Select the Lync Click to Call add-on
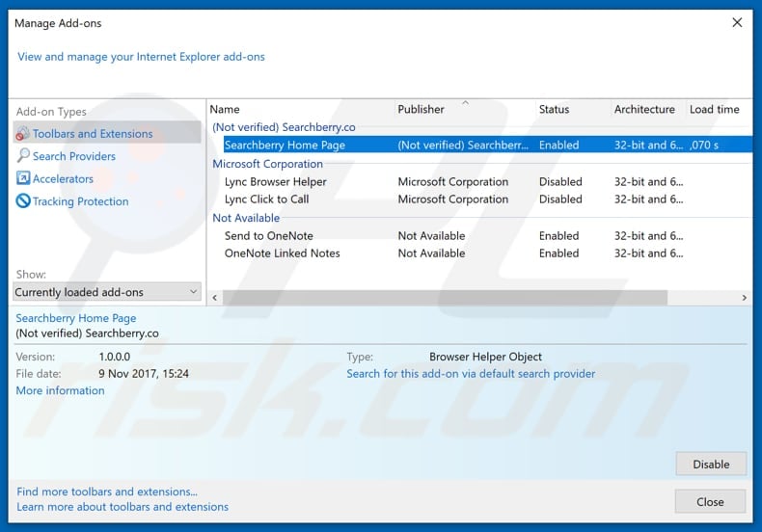The width and height of the screenshot is (762, 532). tap(266, 199)
